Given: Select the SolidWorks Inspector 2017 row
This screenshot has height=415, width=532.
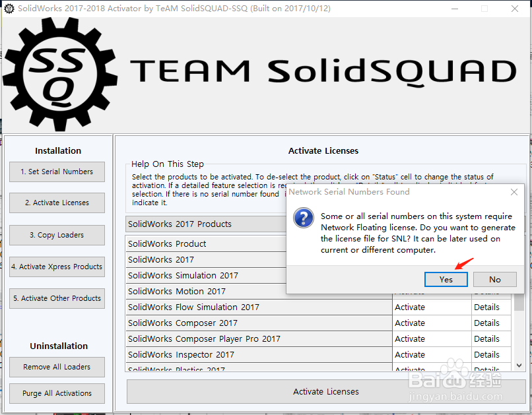Looking at the screenshot, I should tap(259, 355).
